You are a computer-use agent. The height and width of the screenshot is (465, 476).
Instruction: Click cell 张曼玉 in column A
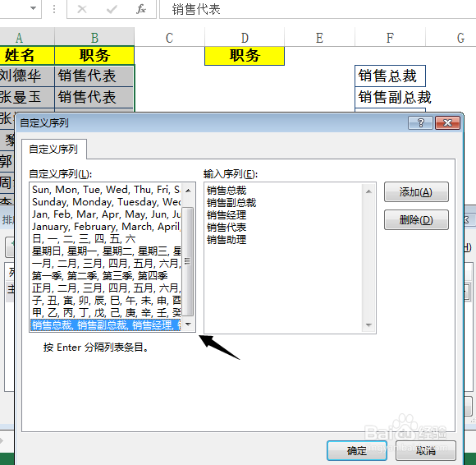click(27, 97)
